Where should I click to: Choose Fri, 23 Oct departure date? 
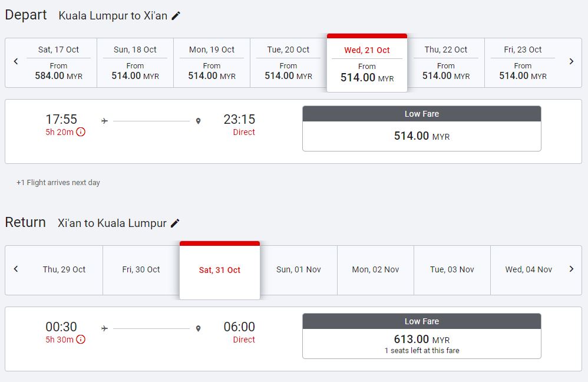(523, 62)
